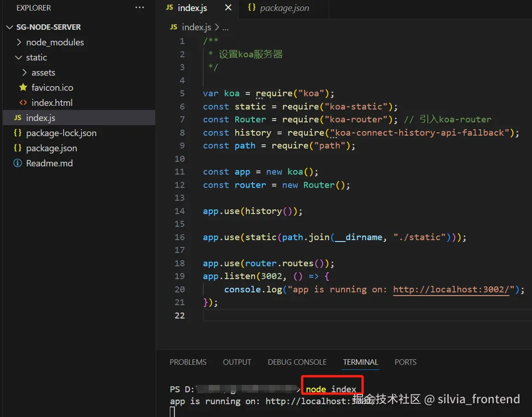Expand the assets folder chevron
This screenshot has height=417, width=532.
coord(24,72)
